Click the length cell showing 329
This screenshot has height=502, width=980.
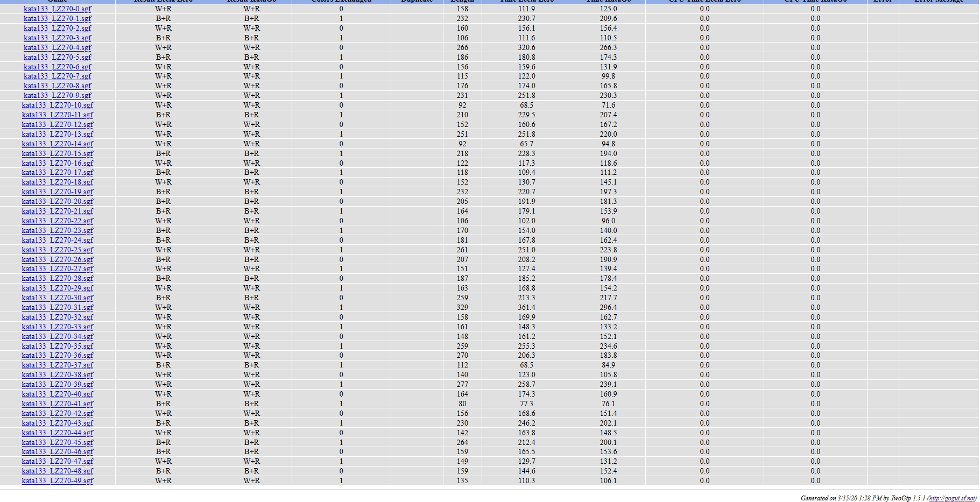pyautogui.click(x=462, y=308)
